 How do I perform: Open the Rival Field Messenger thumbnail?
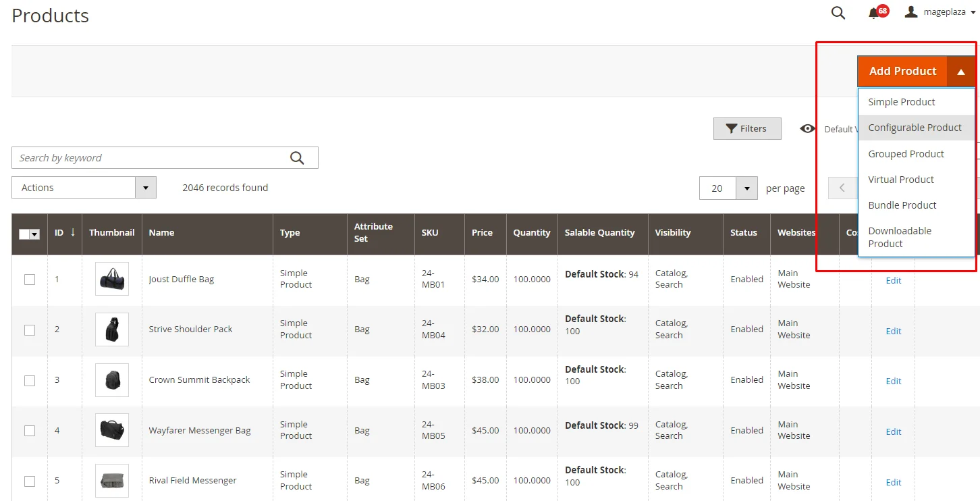tap(112, 481)
